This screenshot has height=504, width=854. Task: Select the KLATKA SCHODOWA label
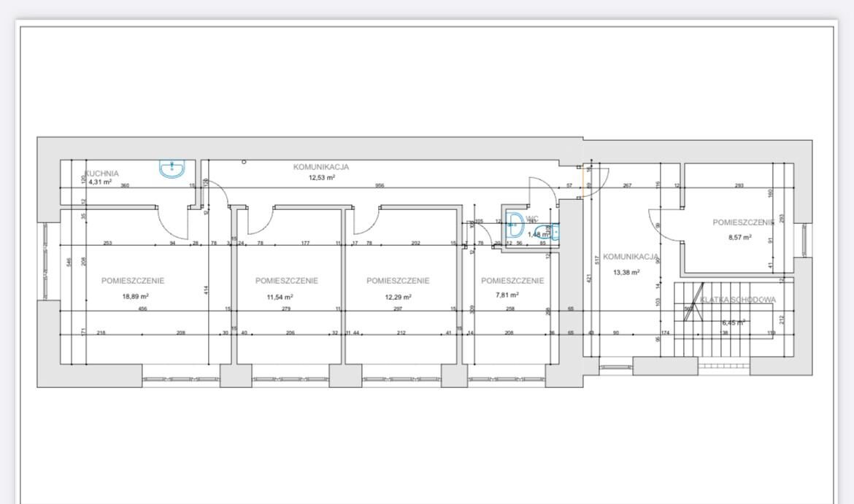(x=738, y=300)
